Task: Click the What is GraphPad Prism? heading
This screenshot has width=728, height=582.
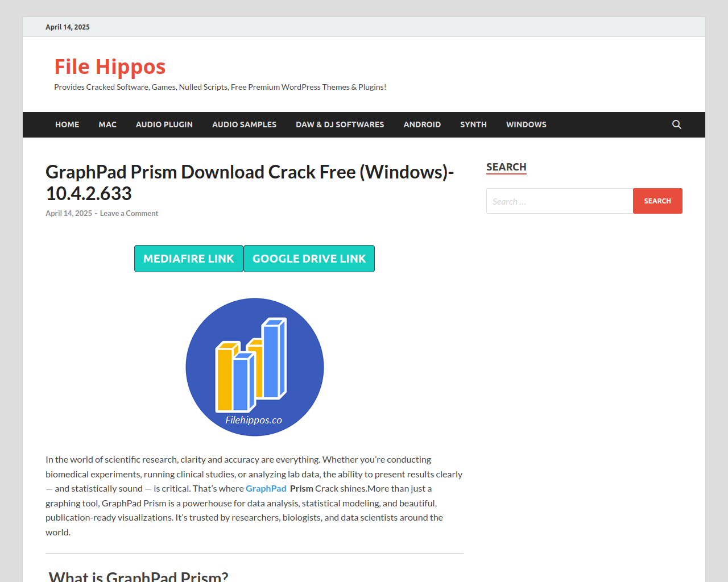Action: 138,576
